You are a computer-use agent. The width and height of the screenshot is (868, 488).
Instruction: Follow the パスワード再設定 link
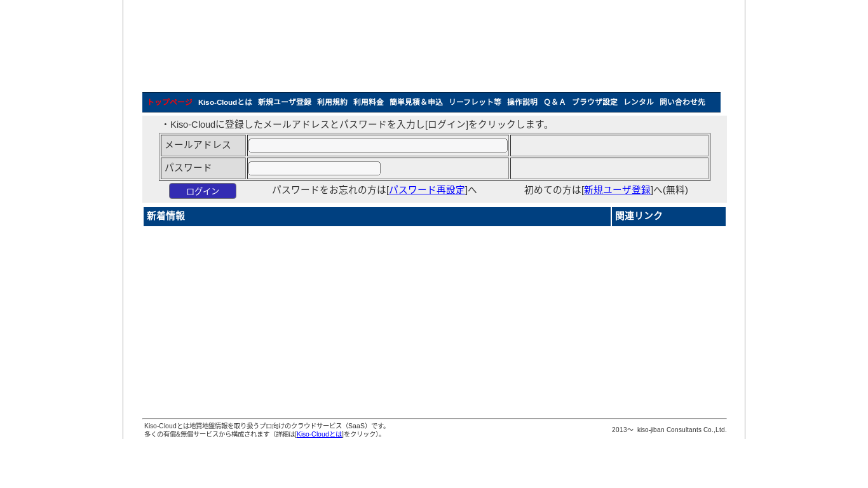[x=427, y=190]
